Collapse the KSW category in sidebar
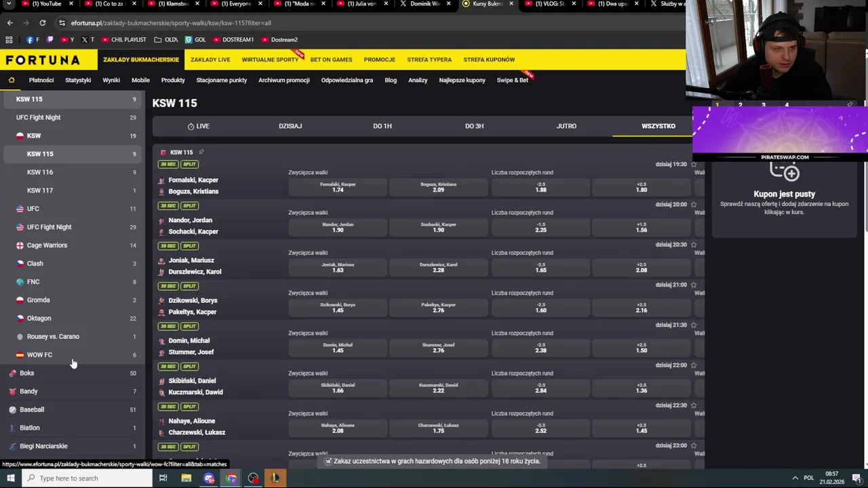 click(x=72, y=136)
